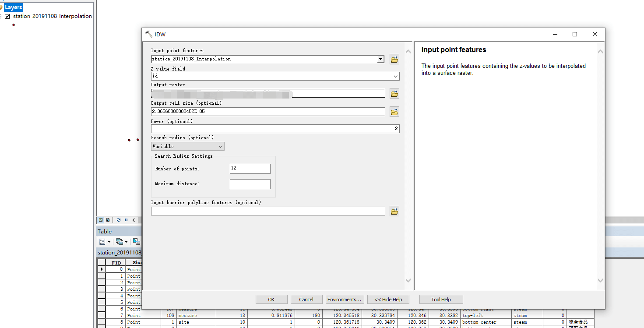
Task: Browse for input point features folder icon
Action: [394, 59]
